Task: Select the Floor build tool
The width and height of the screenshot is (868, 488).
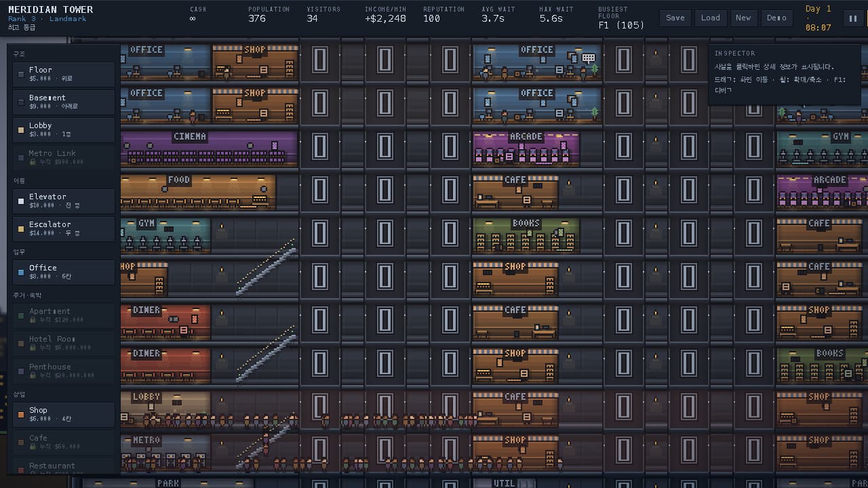Action: click(64, 74)
